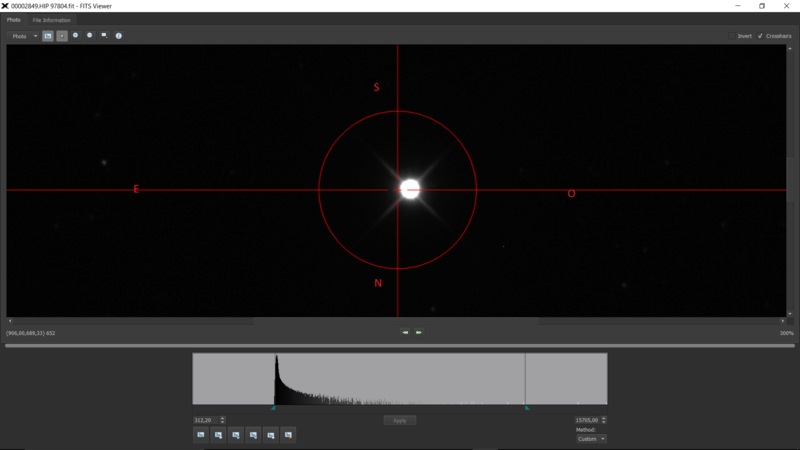Click the 300% zoom level readout
The image size is (800, 450).
pyautogui.click(x=786, y=333)
